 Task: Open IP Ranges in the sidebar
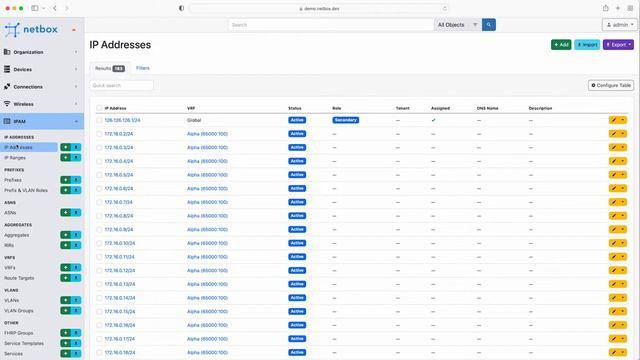tap(15, 158)
